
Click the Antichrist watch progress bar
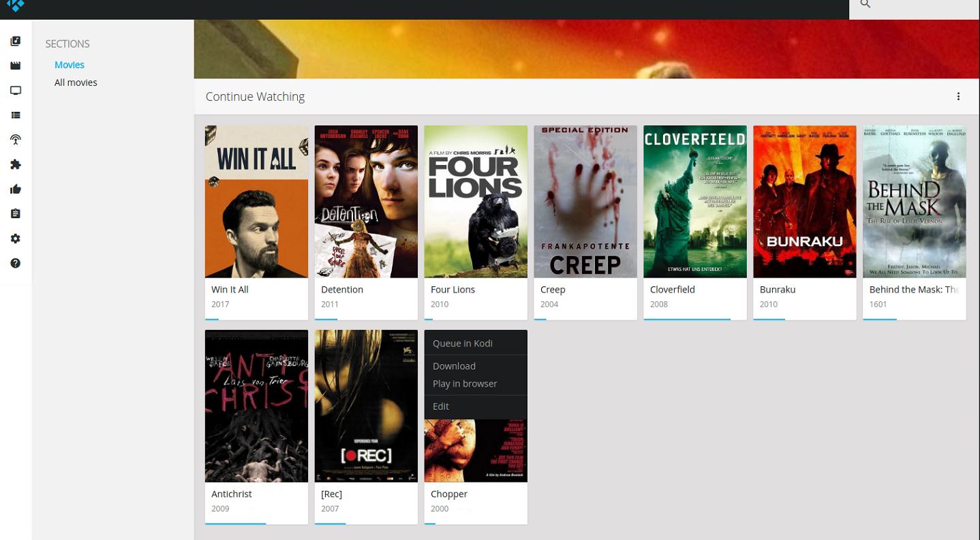coord(256,523)
